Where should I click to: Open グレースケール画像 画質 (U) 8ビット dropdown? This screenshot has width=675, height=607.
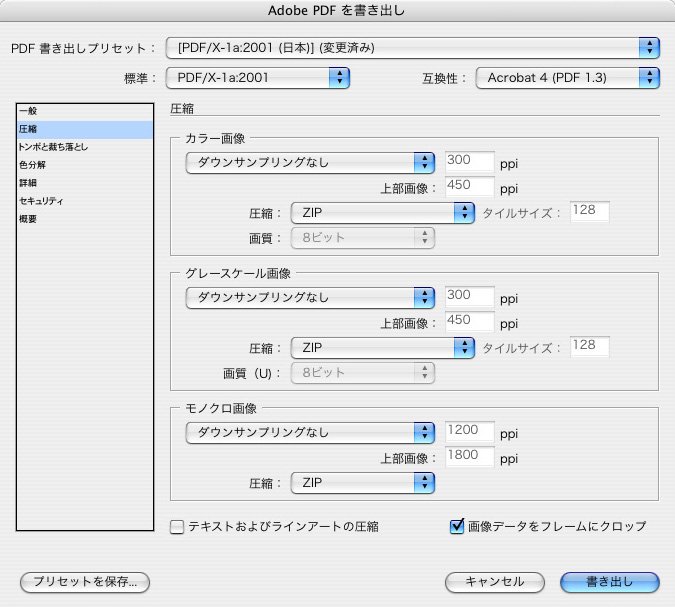coord(362,373)
